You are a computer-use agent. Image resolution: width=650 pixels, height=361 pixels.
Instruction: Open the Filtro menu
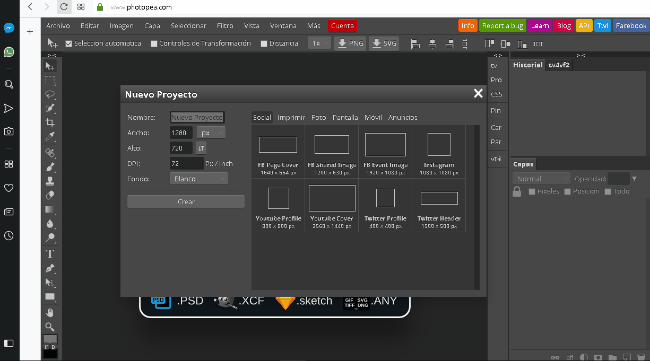[225, 26]
